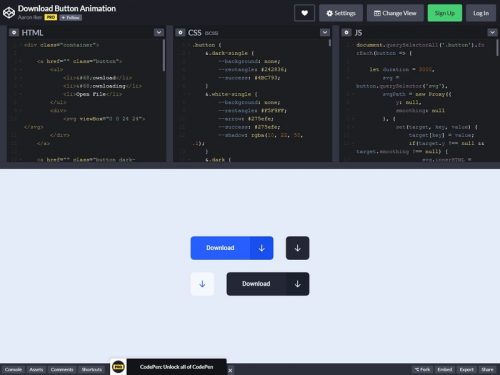Open JS editor settings gear
Screen dimensions: 500x375
pyautogui.click(x=347, y=32)
